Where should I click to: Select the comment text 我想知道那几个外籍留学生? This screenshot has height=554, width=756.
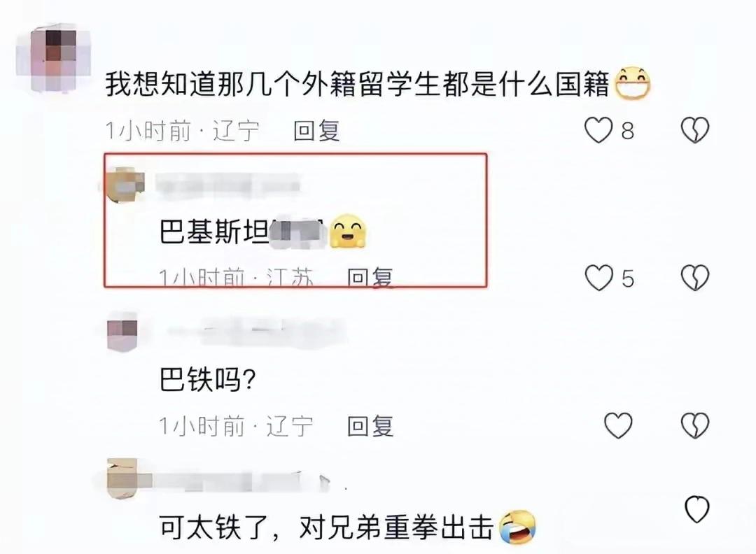[273, 84]
